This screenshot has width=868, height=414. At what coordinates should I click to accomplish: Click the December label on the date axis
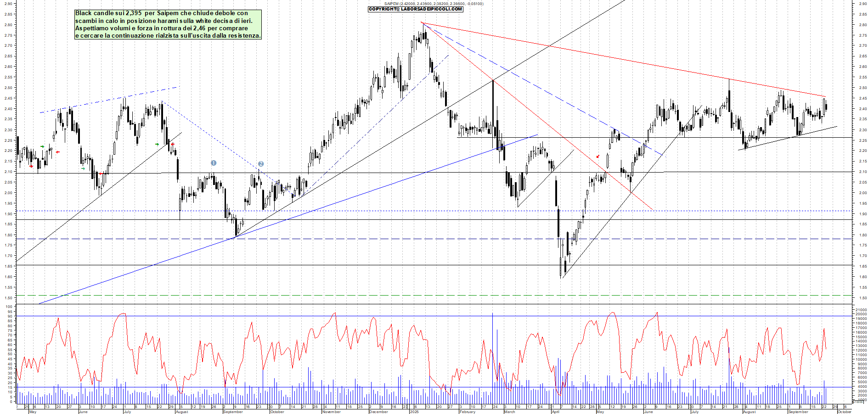tap(378, 412)
